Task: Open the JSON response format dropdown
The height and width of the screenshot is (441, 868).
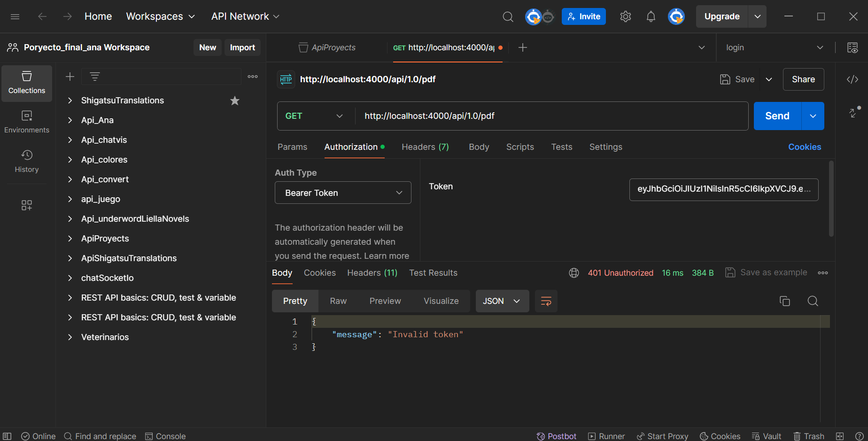Action: coord(502,301)
